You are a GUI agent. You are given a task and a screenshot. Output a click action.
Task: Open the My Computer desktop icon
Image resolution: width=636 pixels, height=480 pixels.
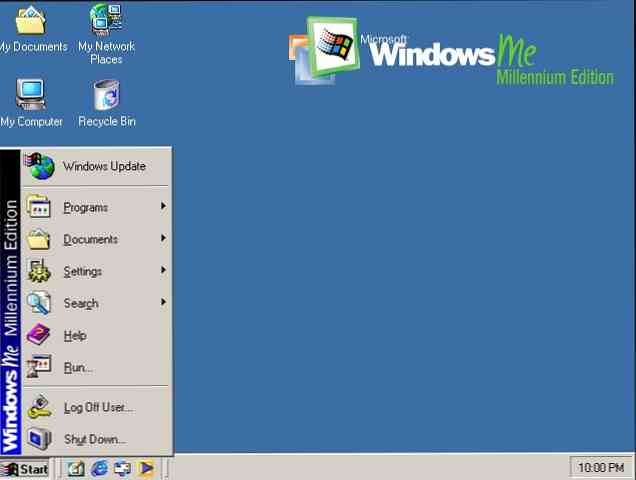point(30,95)
